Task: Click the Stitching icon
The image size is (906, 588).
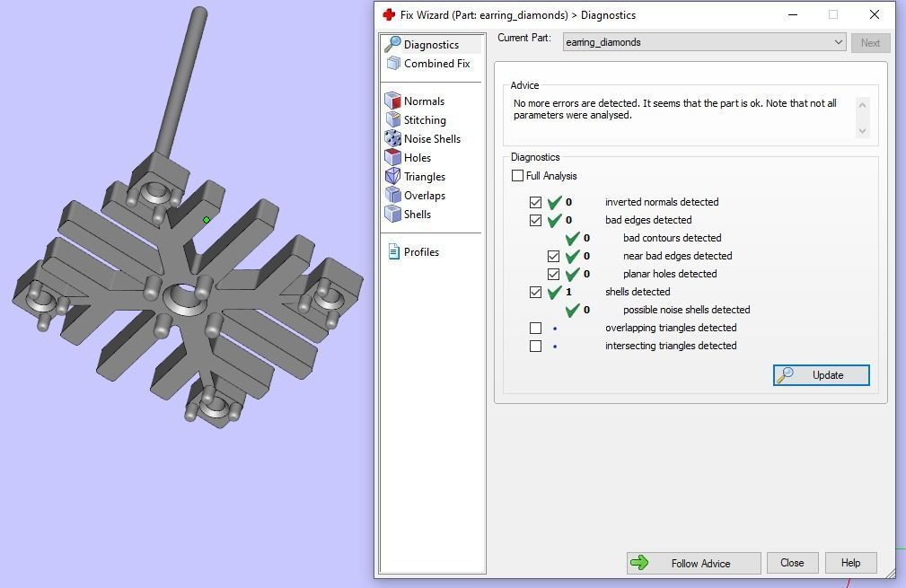Action: (x=393, y=119)
